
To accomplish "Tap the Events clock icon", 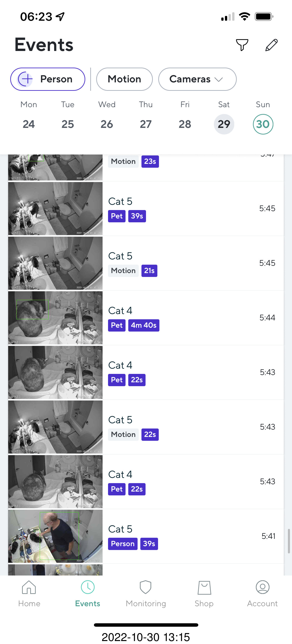I will tap(87, 587).
